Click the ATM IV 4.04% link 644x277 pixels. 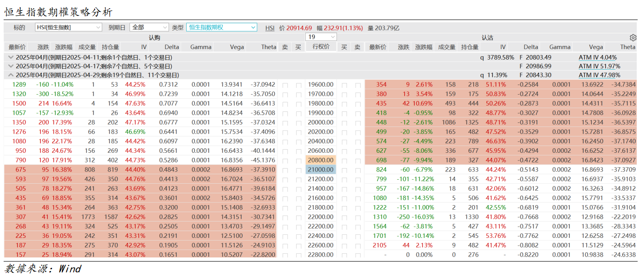[598, 58]
